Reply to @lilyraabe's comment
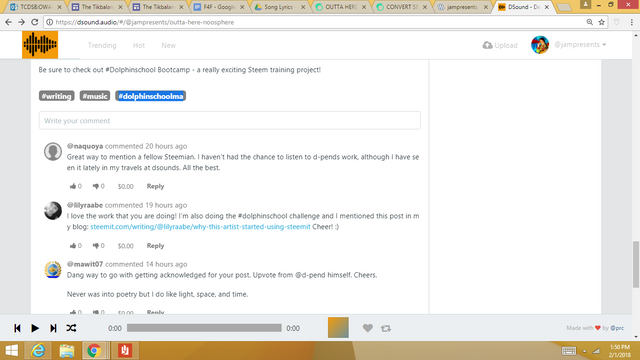The width and height of the screenshot is (640, 360). click(x=155, y=246)
